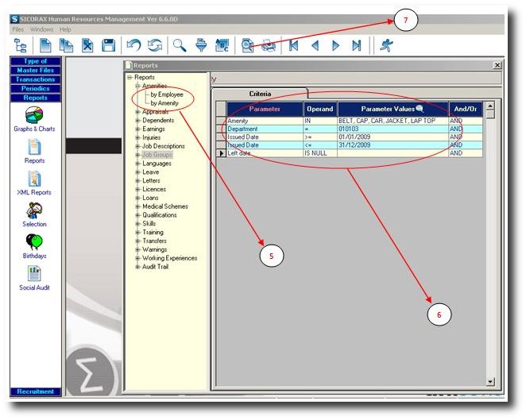Click the Save floppy disk toolbar icon
526x420 pixels.
click(x=109, y=46)
